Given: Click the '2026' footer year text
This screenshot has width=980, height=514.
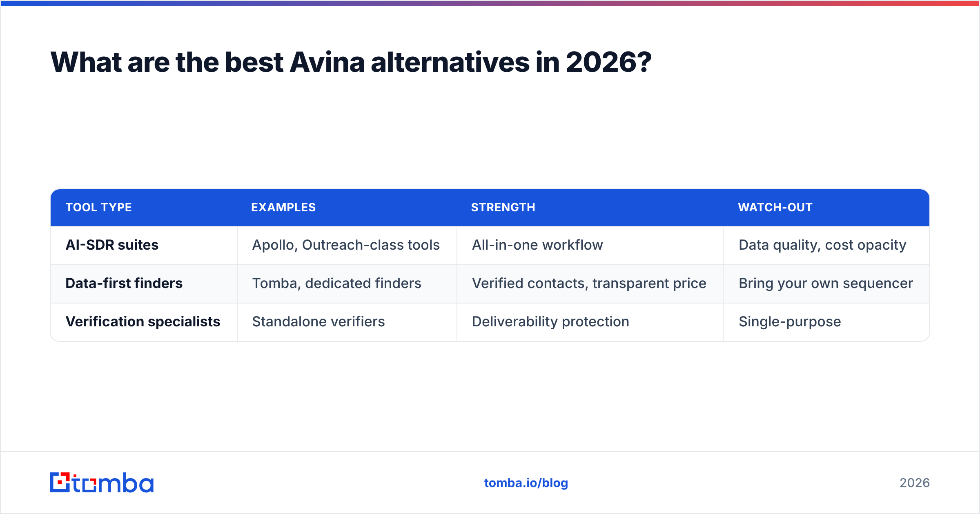Looking at the screenshot, I should [915, 483].
